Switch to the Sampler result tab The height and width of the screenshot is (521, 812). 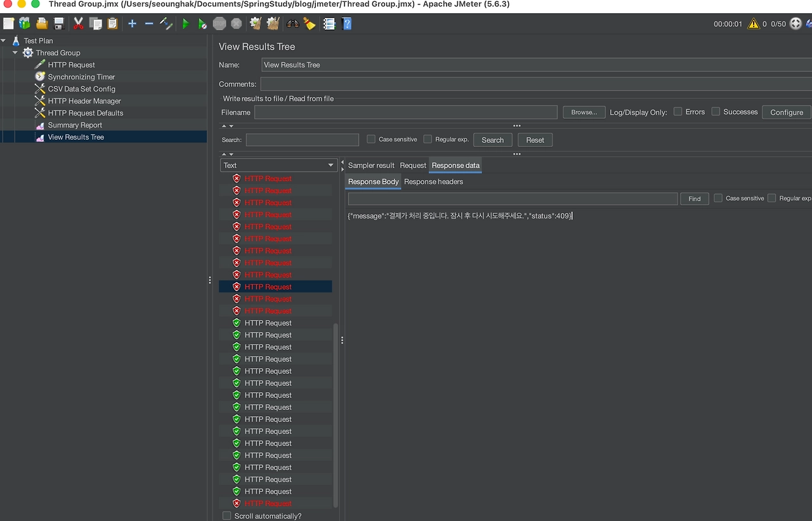pyautogui.click(x=371, y=165)
